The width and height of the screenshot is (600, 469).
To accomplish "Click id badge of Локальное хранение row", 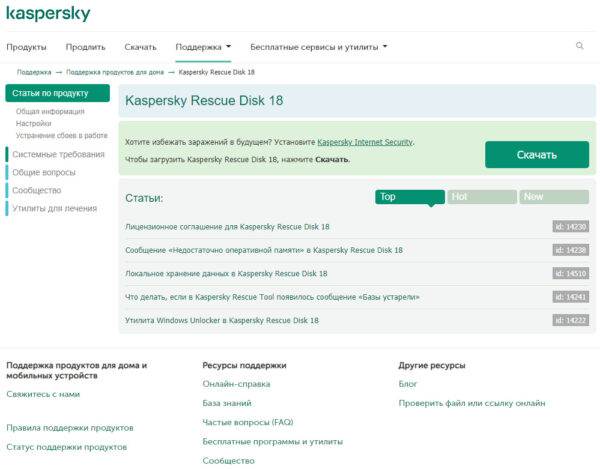I will pos(571,273).
